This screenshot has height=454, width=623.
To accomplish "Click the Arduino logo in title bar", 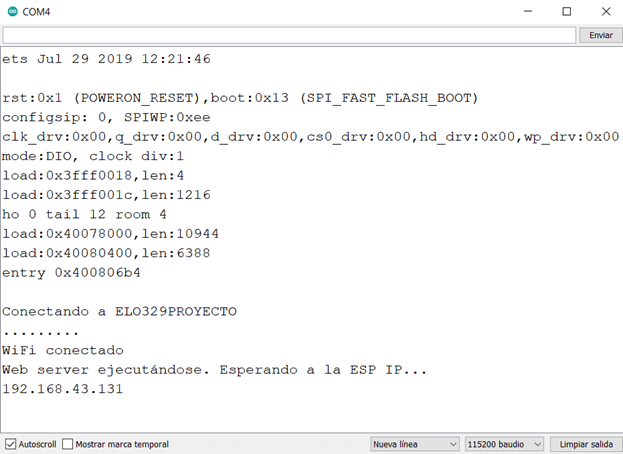I will click(12, 12).
